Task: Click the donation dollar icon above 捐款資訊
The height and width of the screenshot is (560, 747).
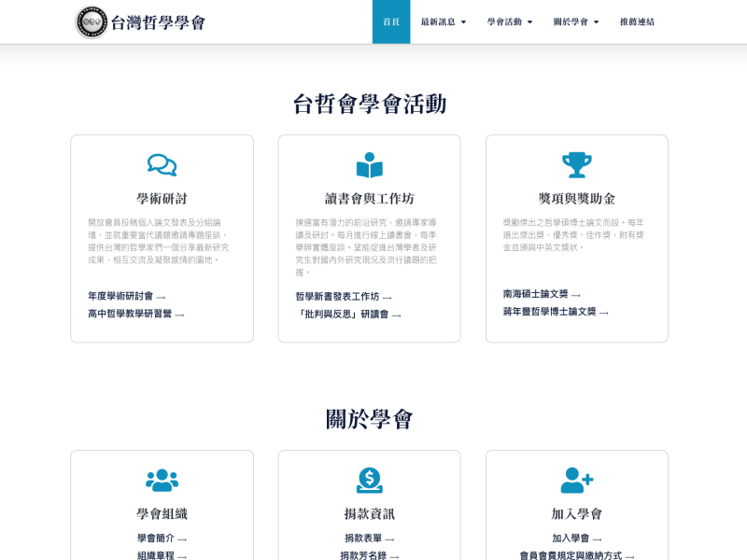Action: click(x=369, y=481)
